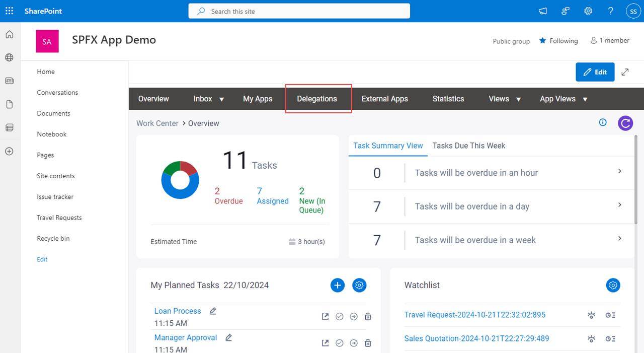Open Travel Requests in site navigation
644x353 pixels.
(59, 218)
